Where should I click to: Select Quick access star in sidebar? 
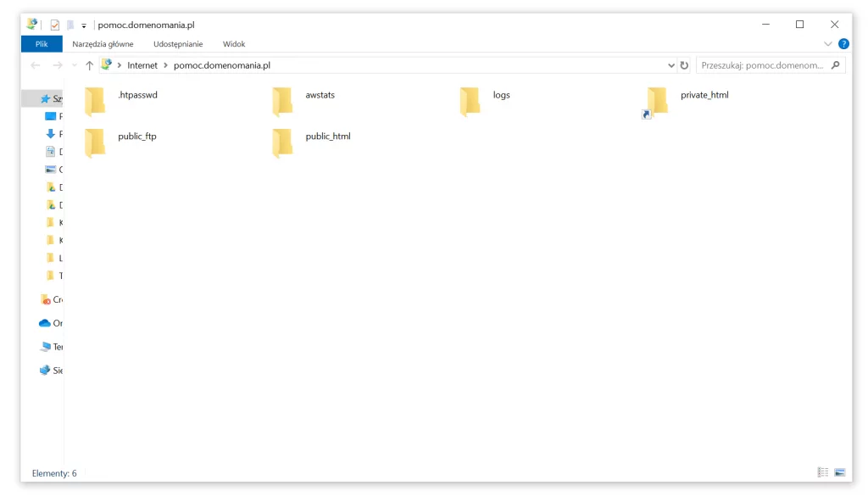46,98
